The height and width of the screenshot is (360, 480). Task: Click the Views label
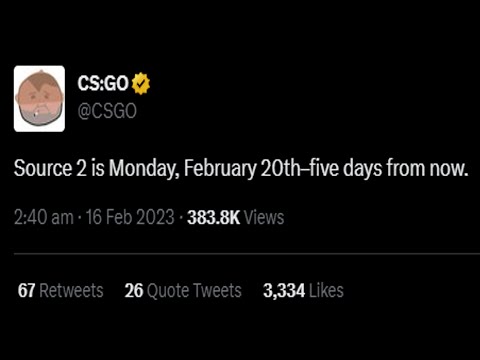coord(264,217)
